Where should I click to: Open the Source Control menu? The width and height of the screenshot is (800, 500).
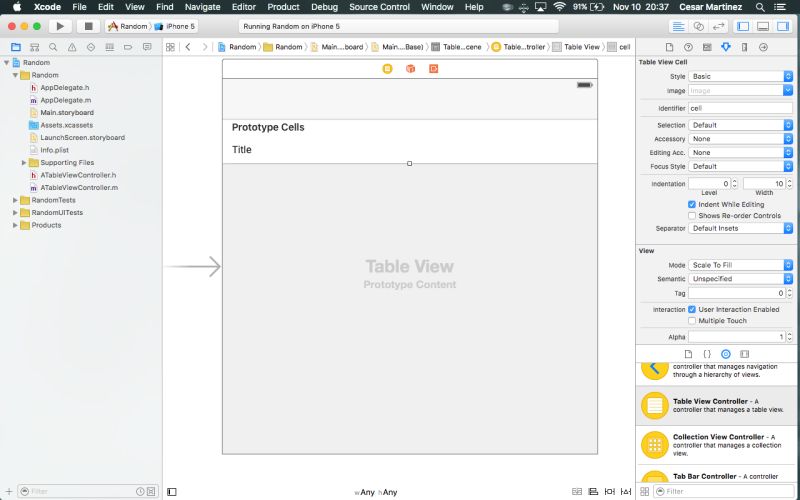(379, 7)
